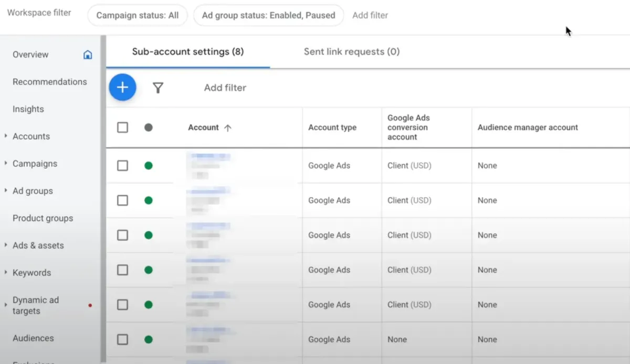The width and height of the screenshot is (630, 364).
Task: Click the green status dot in last visible row
Action: [x=149, y=339]
